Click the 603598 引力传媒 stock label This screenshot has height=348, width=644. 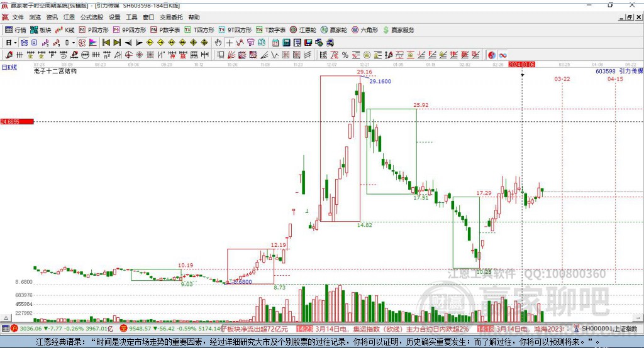(x=619, y=71)
